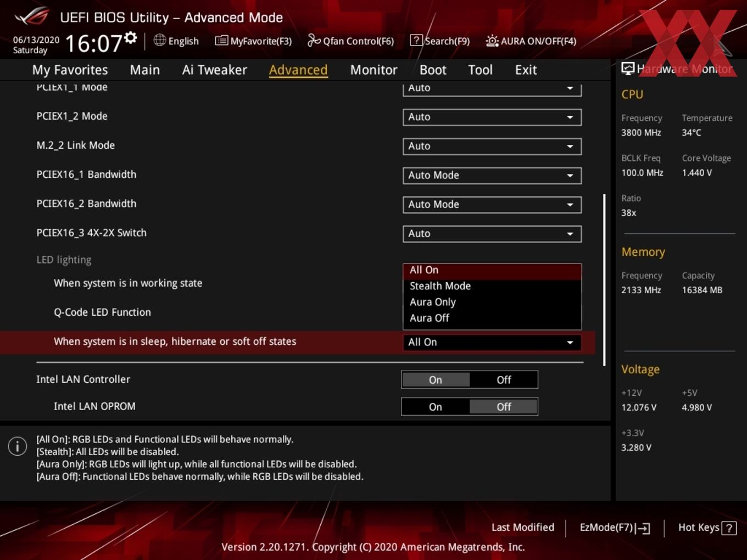Choose Aura Only from the list
This screenshot has width=747, height=560.
[x=492, y=302]
